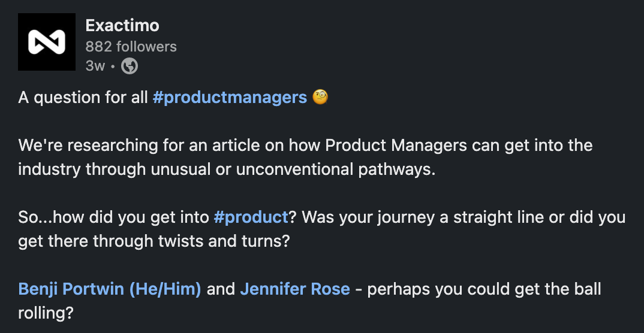This screenshot has height=333, width=644.
Task: Click the 3w post timestamp
Action: pyautogui.click(x=95, y=66)
